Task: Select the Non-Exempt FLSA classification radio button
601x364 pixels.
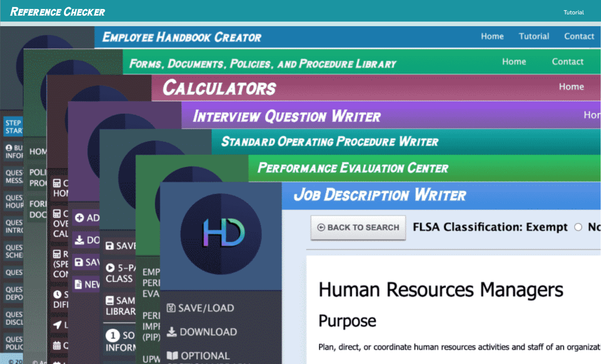Action: click(579, 227)
